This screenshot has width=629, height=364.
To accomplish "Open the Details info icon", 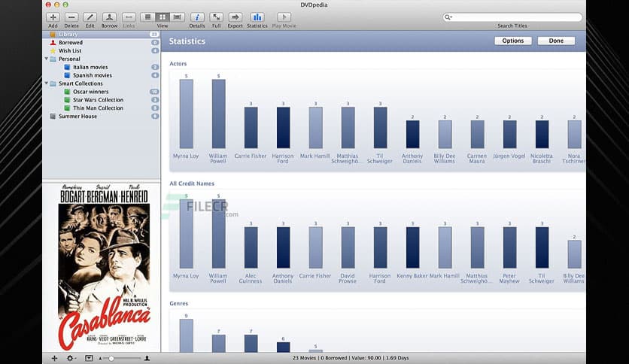I will click(x=197, y=17).
